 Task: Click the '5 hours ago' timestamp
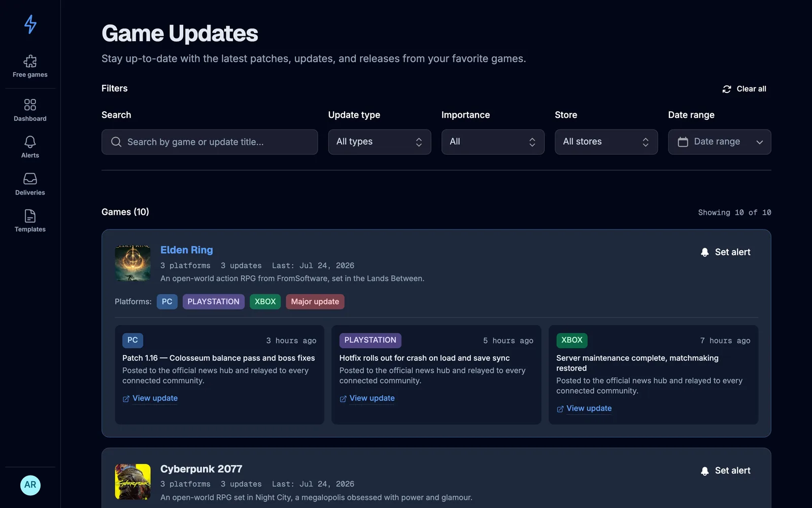(x=508, y=341)
